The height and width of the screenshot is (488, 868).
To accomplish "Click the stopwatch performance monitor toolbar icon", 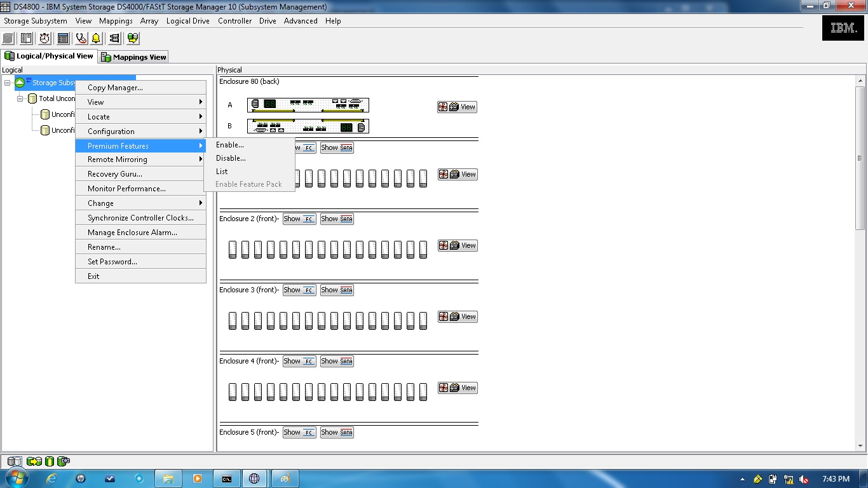I will coord(44,38).
